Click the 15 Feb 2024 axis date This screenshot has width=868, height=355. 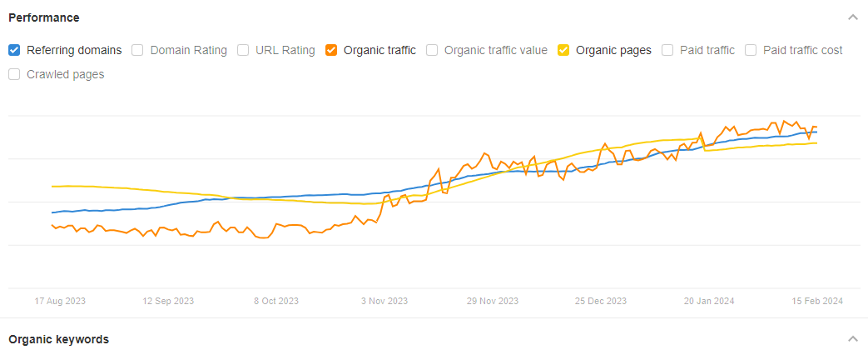click(x=818, y=301)
